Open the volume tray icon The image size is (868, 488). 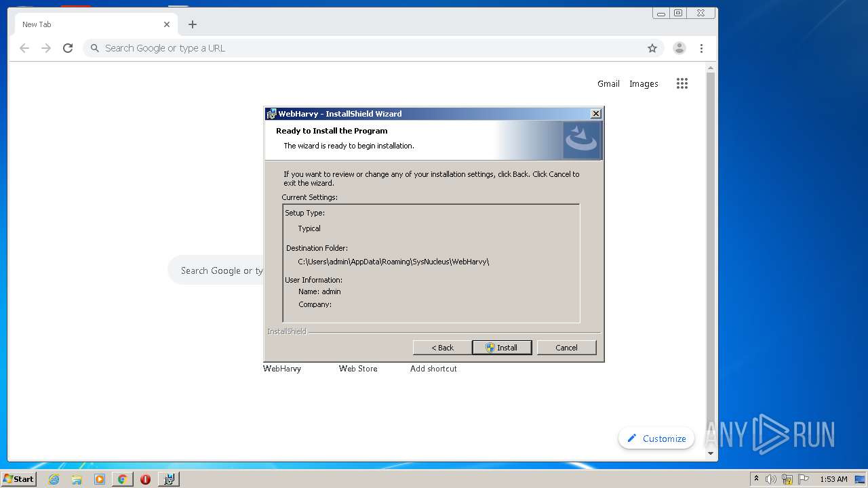pyautogui.click(x=771, y=479)
